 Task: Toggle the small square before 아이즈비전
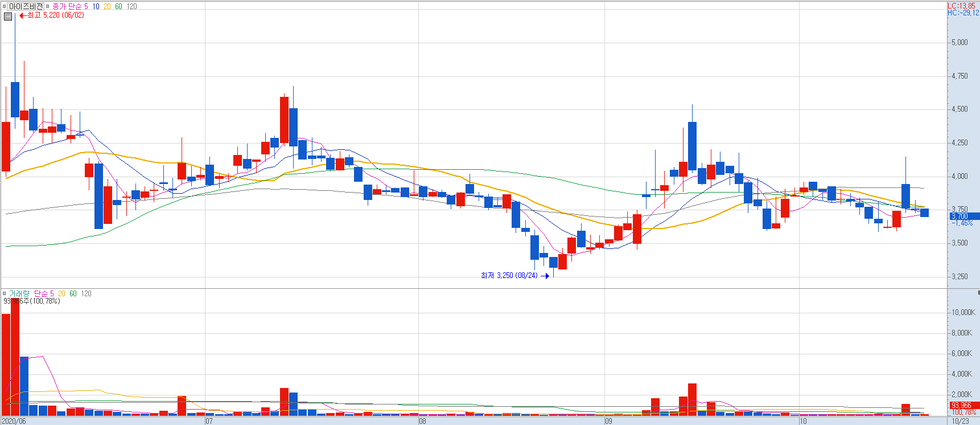coord(4,7)
